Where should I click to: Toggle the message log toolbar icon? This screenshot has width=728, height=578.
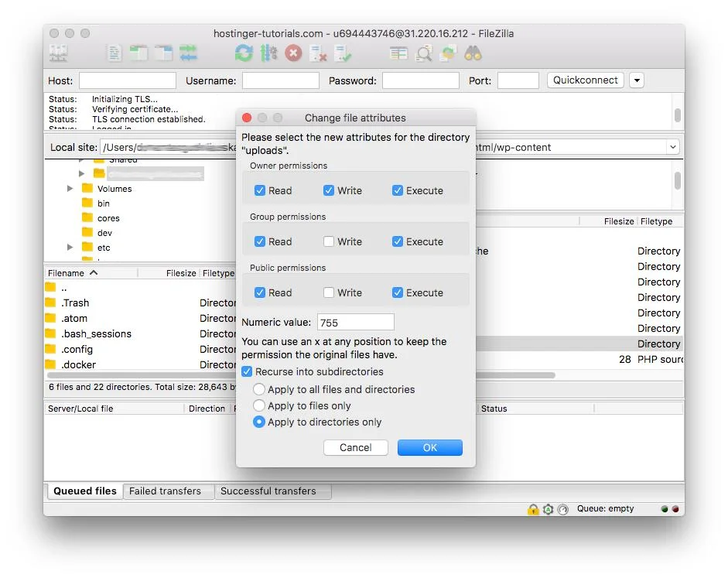(114, 53)
